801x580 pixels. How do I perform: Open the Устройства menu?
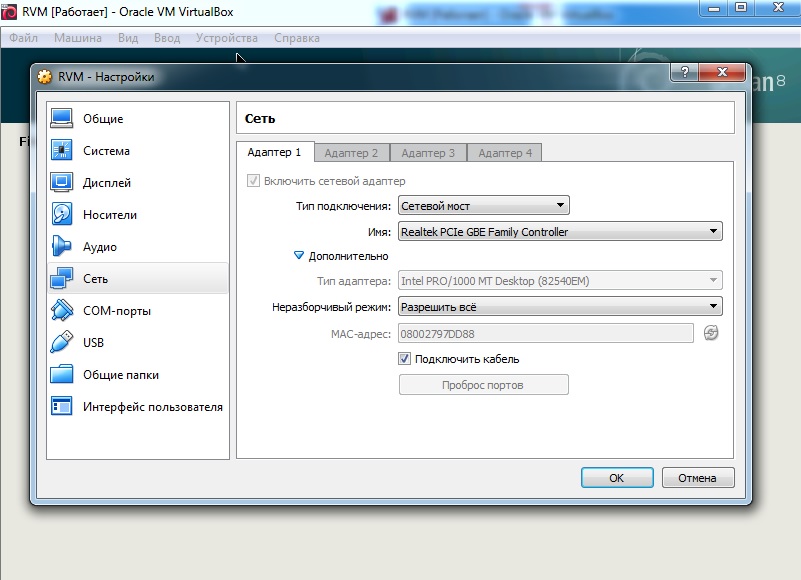click(226, 38)
